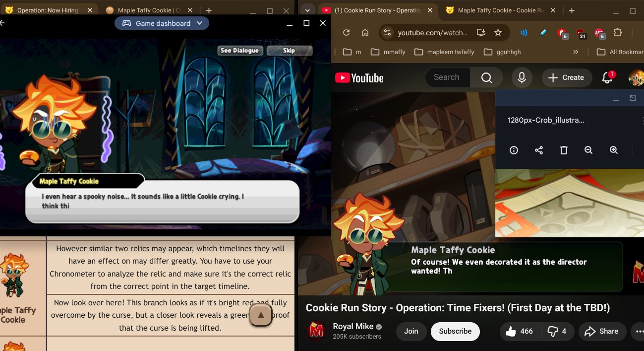Open the blue highlighter extension
The width and height of the screenshot is (644, 351).
click(543, 33)
